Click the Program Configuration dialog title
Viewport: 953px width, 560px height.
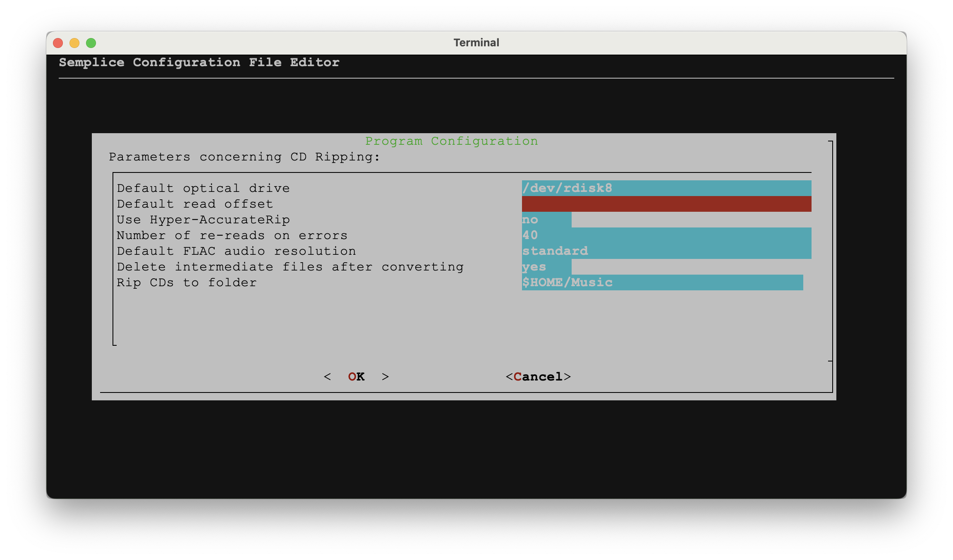click(x=452, y=141)
